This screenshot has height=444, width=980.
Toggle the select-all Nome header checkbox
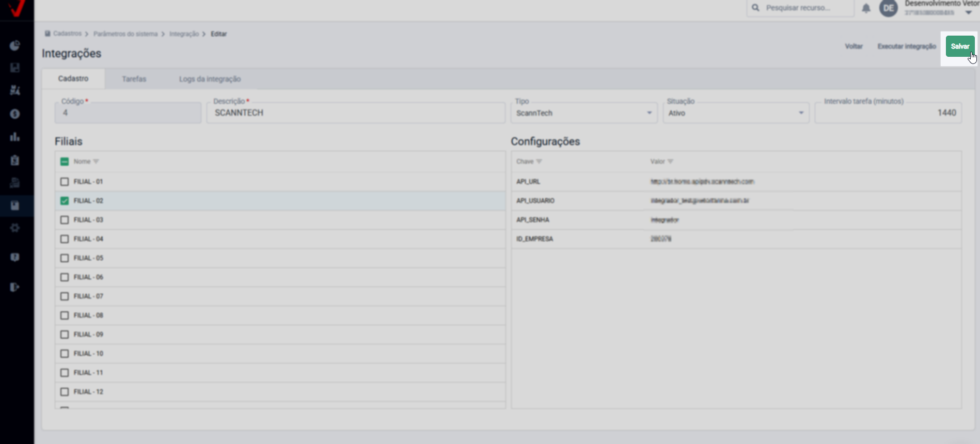click(65, 162)
